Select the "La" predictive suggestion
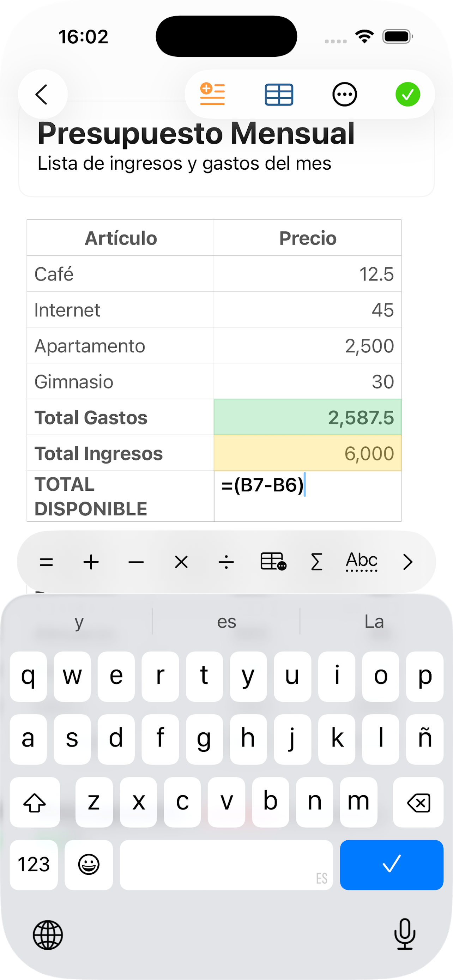 coord(374,622)
